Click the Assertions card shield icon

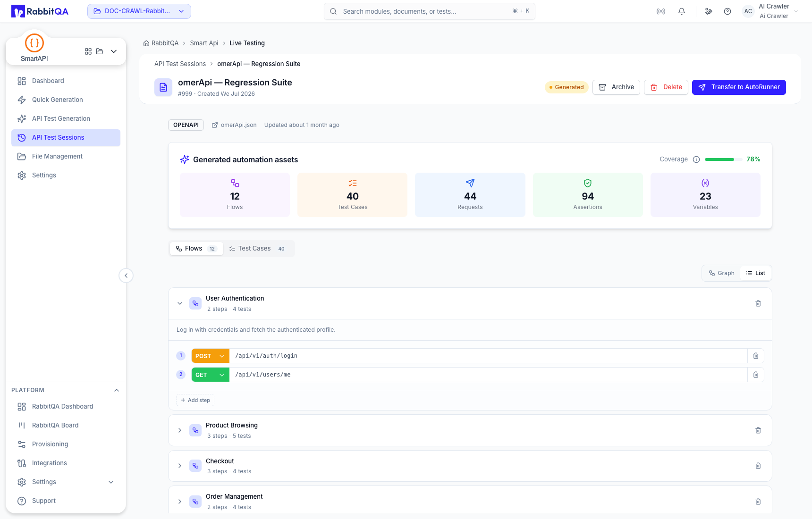point(588,183)
